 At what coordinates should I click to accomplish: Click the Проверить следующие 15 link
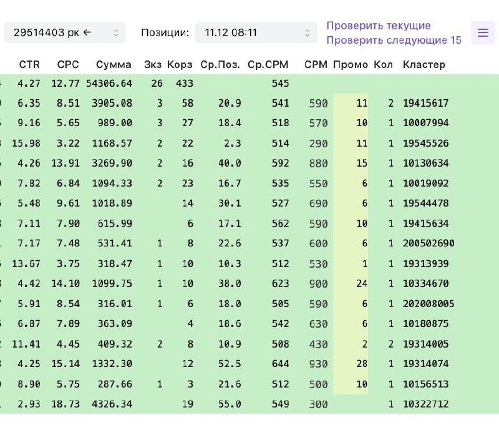click(x=394, y=40)
